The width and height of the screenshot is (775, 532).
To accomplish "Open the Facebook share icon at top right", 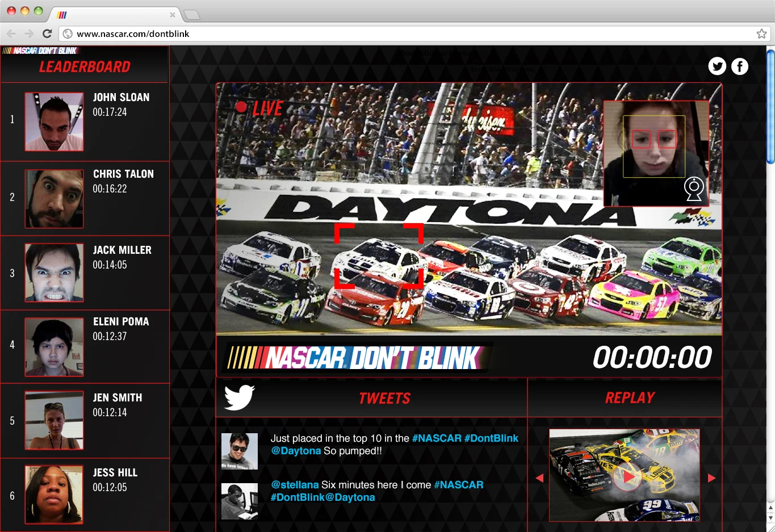I will [739, 66].
